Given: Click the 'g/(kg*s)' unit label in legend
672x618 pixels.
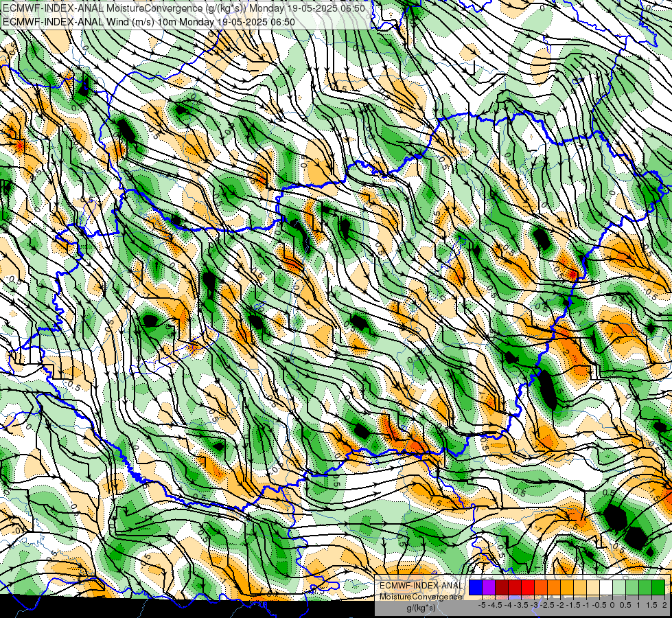Looking at the screenshot, I should tap(421, 608).
